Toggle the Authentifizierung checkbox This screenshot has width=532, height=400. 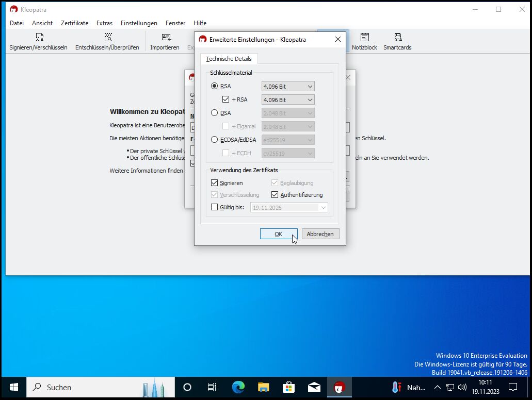(275, 195)
